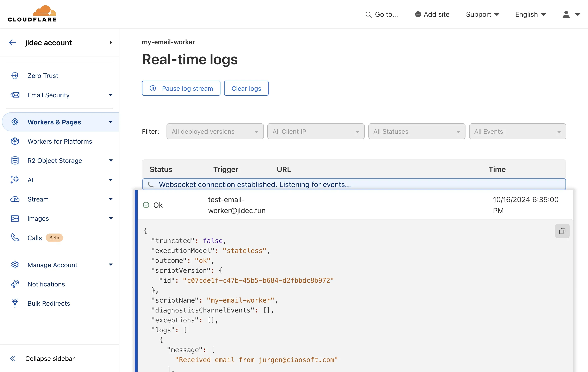Click the Collapse sidebar label

click(50, 358)
